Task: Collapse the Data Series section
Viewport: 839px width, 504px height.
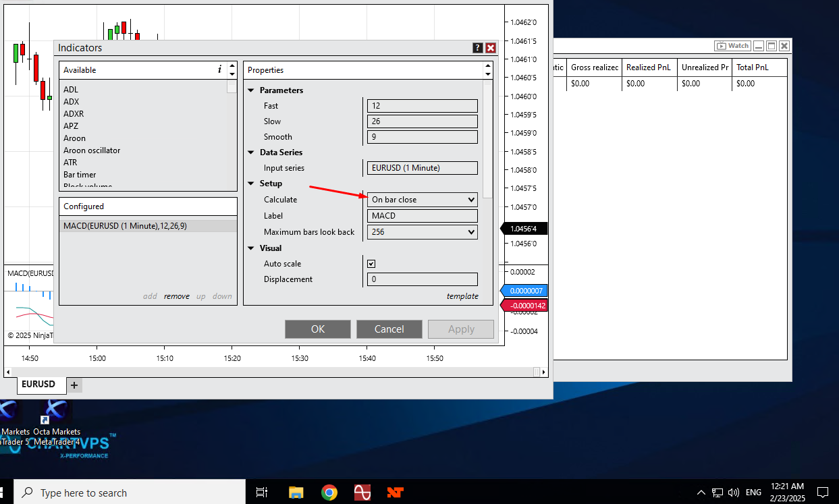Action: coord(251,152)
